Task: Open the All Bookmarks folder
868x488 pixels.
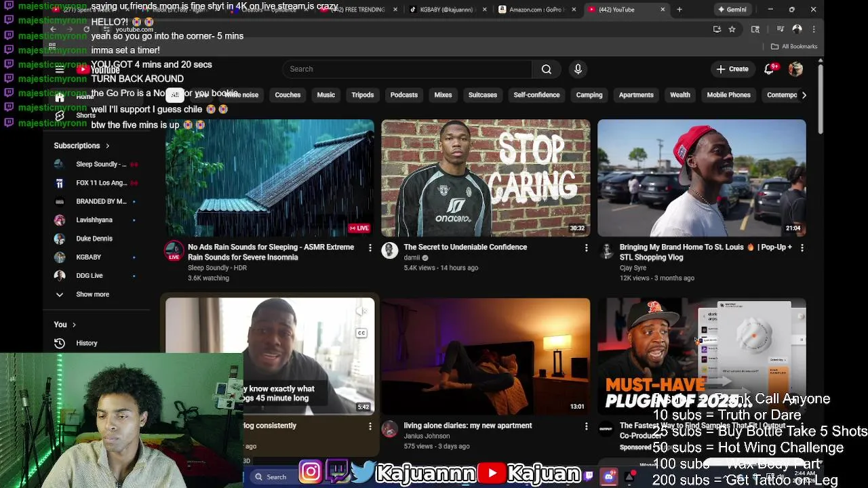Action: tap(794, 46)
